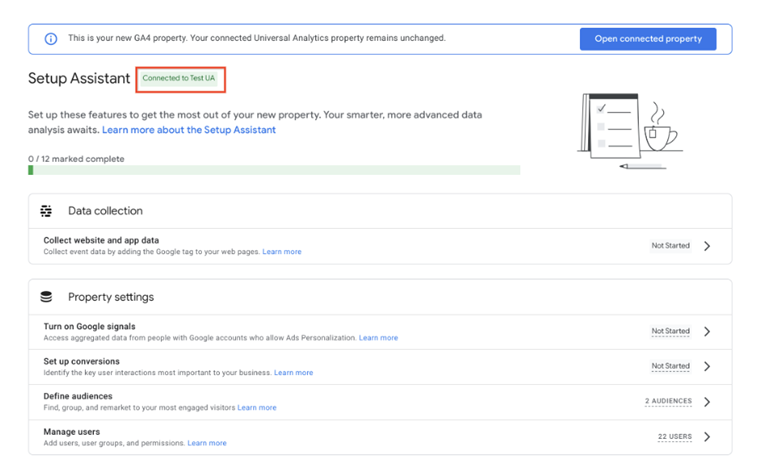Open Learn more link for Google signals

tap(378, 338)
